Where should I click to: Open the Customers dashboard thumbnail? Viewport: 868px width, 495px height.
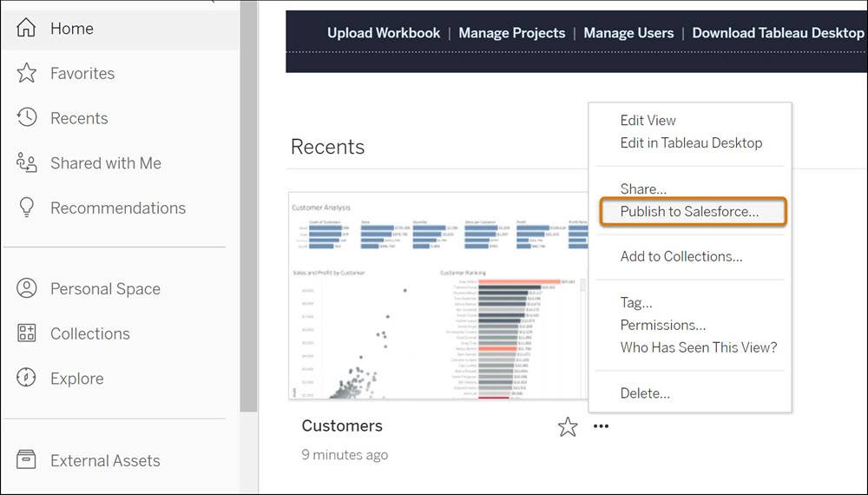[437, 295]
